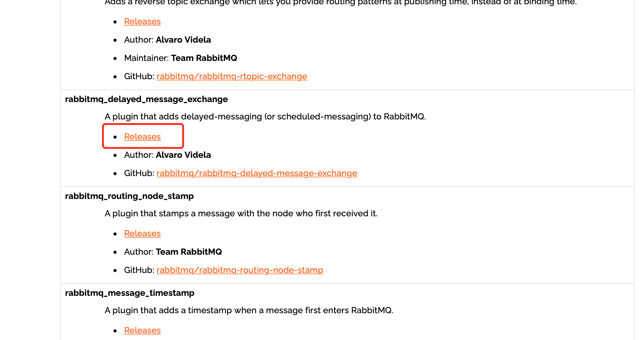Click Maintainer Team RabbitMQ text
This screenshot has height=340, width=644.
click(x=180, y=58)
